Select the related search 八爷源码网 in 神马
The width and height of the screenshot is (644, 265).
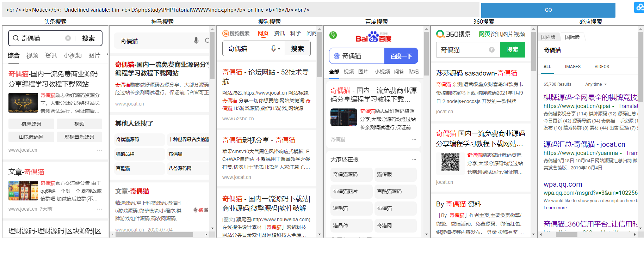(x=189, y=168)
